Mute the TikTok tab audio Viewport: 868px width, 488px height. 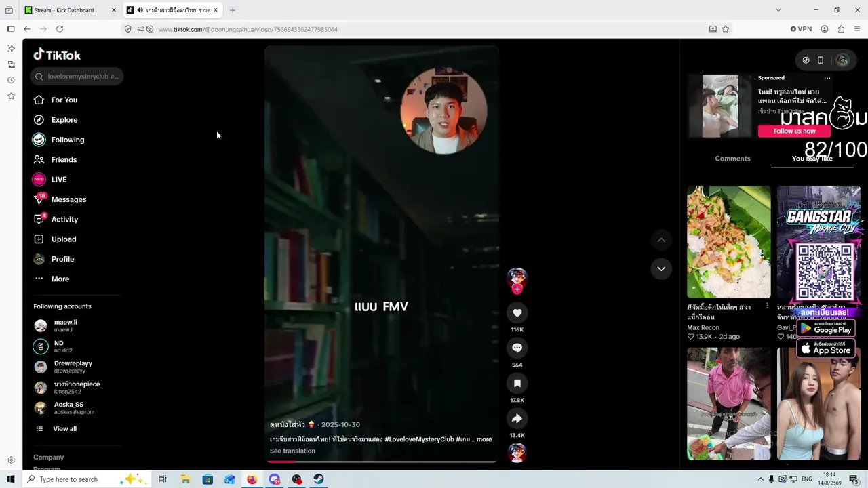click(140, 10)
